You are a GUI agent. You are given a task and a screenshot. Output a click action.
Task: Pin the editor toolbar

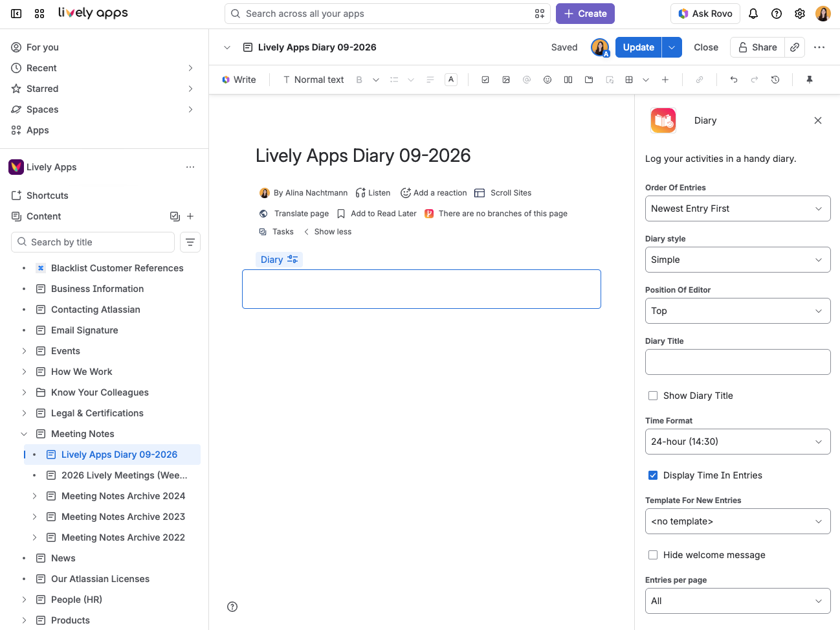[809, 80]
